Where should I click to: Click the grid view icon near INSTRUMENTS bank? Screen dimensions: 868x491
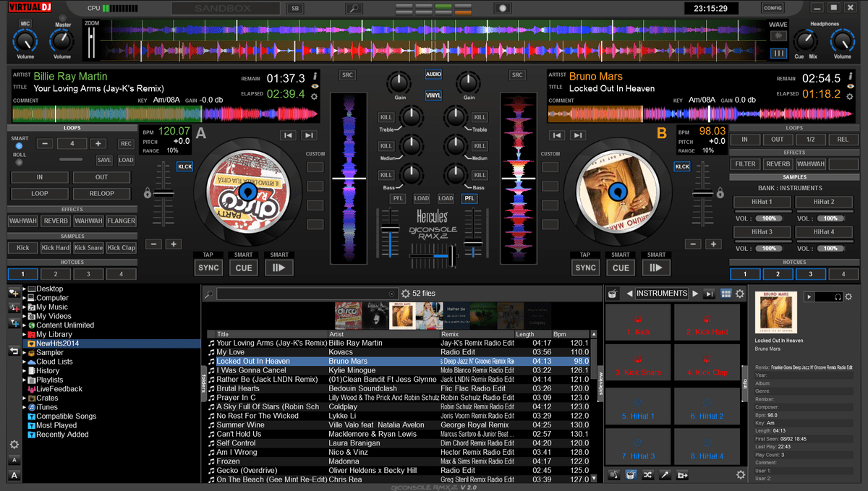click(727, 292)
